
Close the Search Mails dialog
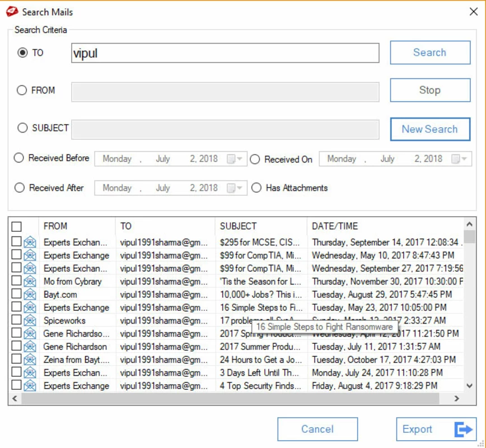[x=474, y=12]
